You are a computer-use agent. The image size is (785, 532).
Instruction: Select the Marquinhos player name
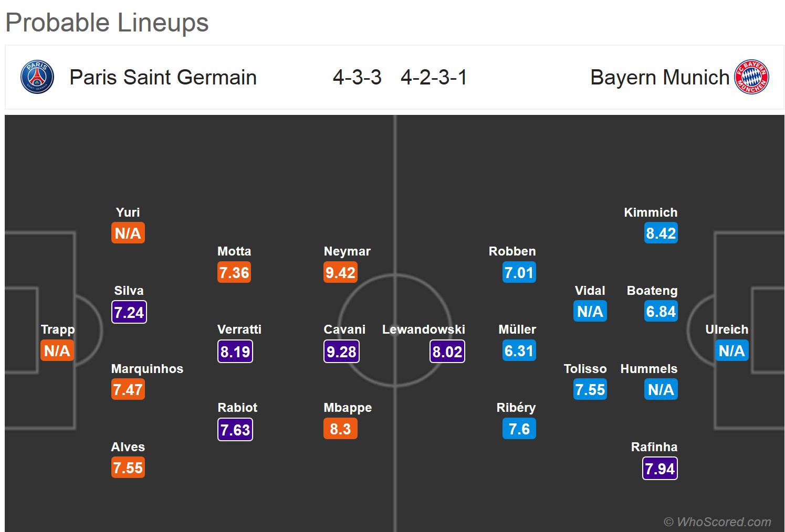point(147,369)
